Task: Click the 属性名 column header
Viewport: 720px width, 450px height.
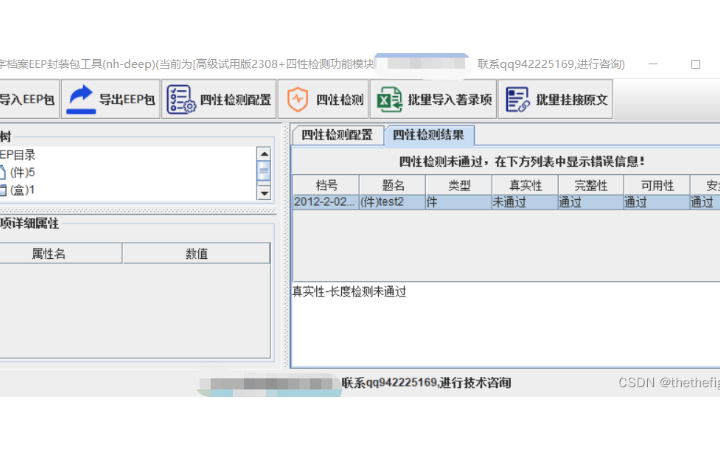Action: 61,253
